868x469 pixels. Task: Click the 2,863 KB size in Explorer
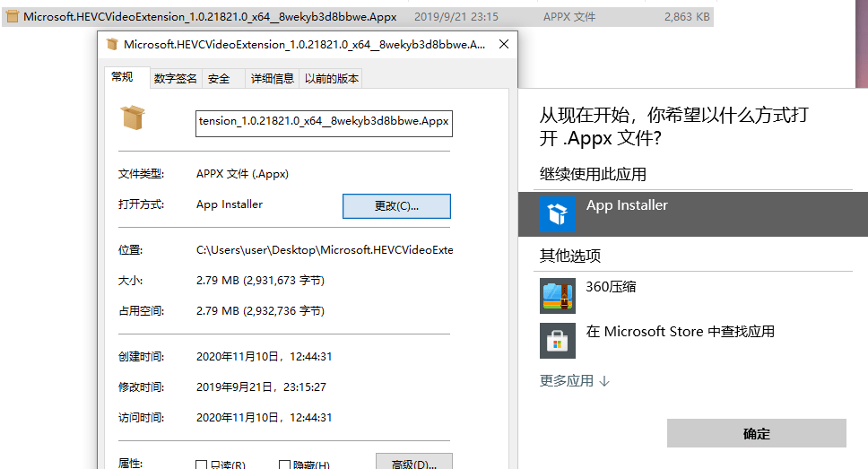687,17
